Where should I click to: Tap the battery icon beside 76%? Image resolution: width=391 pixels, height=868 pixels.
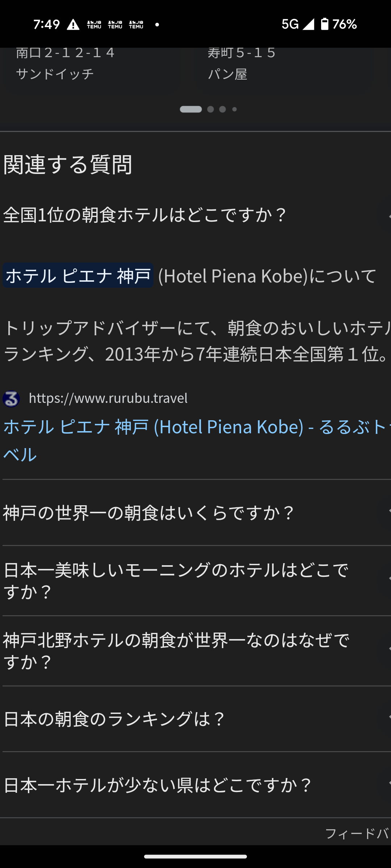click(x=325, y=24)
